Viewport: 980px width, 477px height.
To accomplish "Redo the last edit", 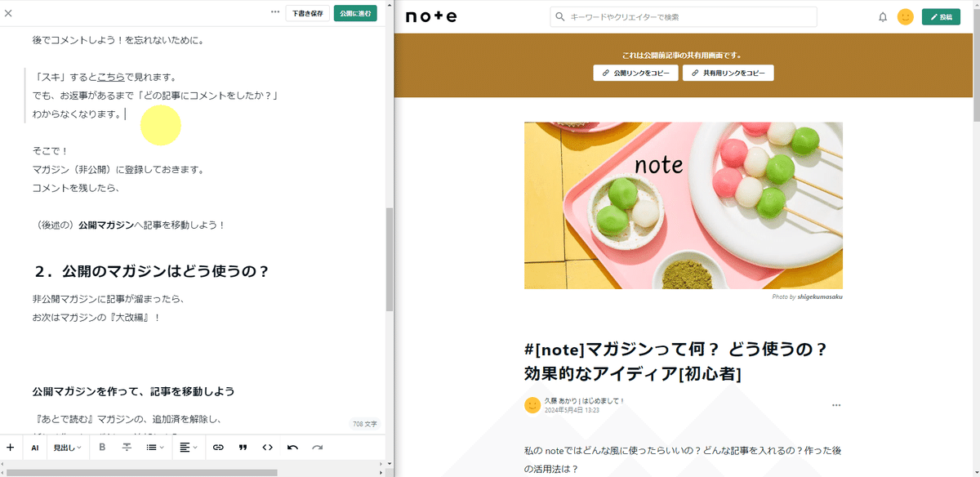I will (x=317, y=448).
